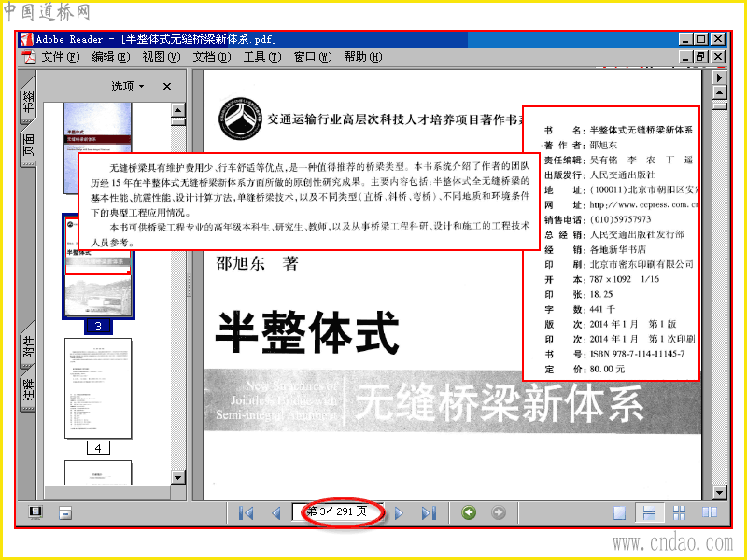Close the pages navigation panel
The image size is (747, 560).
(x=167, y=86)
